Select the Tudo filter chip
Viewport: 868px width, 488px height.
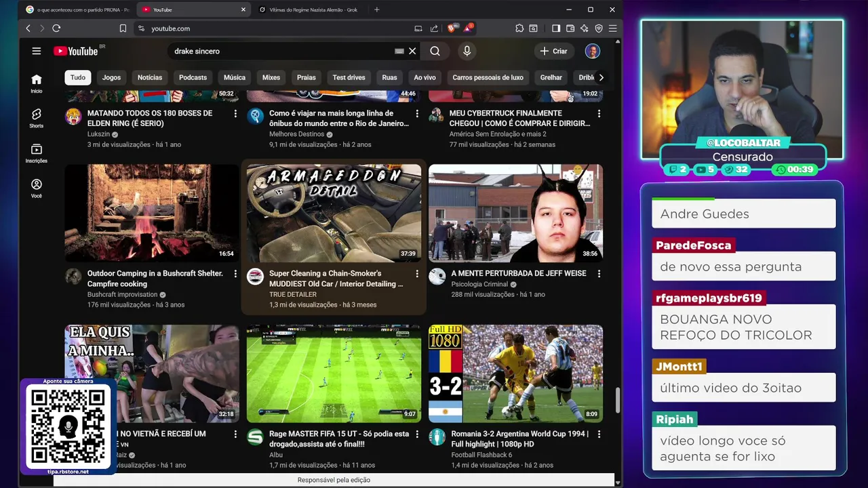pos(78,77)
